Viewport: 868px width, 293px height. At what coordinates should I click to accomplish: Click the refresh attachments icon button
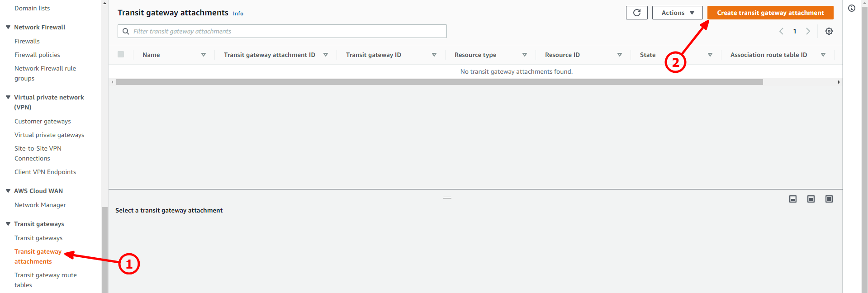click(636, 13)
